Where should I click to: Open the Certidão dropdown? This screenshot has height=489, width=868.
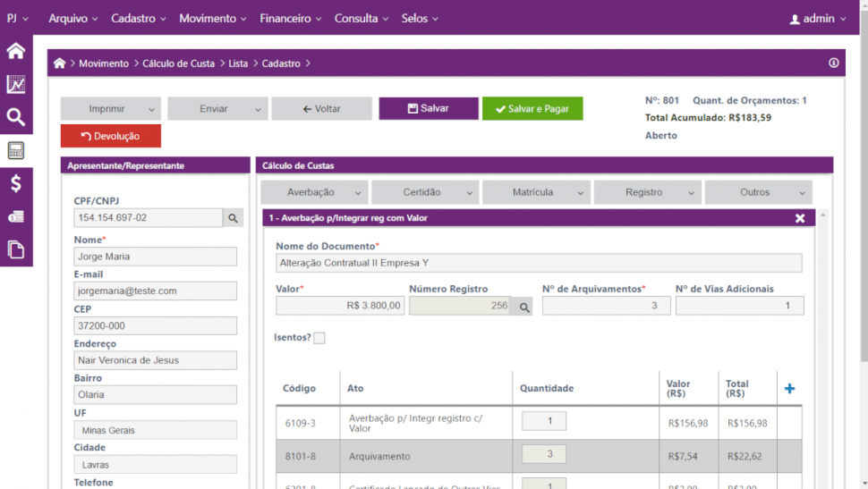tap(425, 192)
